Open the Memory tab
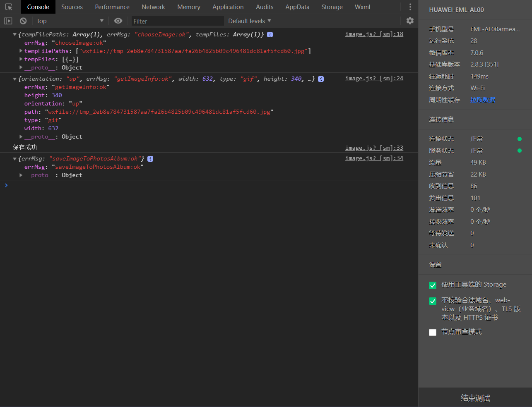 tap(189, 7)
